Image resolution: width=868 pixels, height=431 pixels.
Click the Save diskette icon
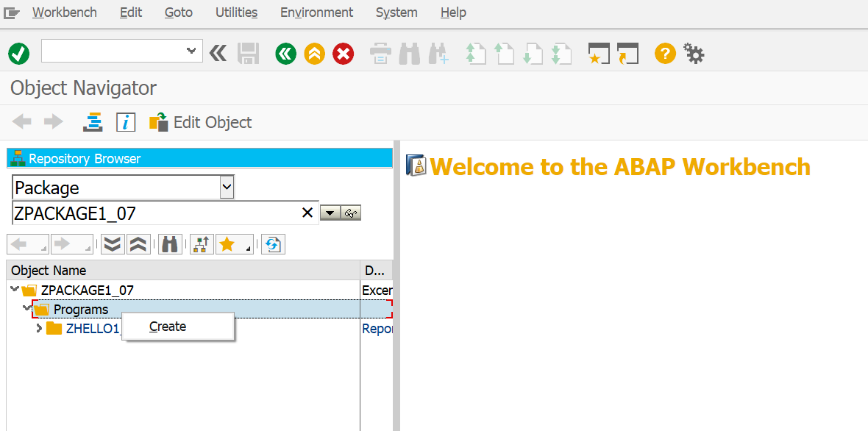pyautogui.click(x=249, y=54)
